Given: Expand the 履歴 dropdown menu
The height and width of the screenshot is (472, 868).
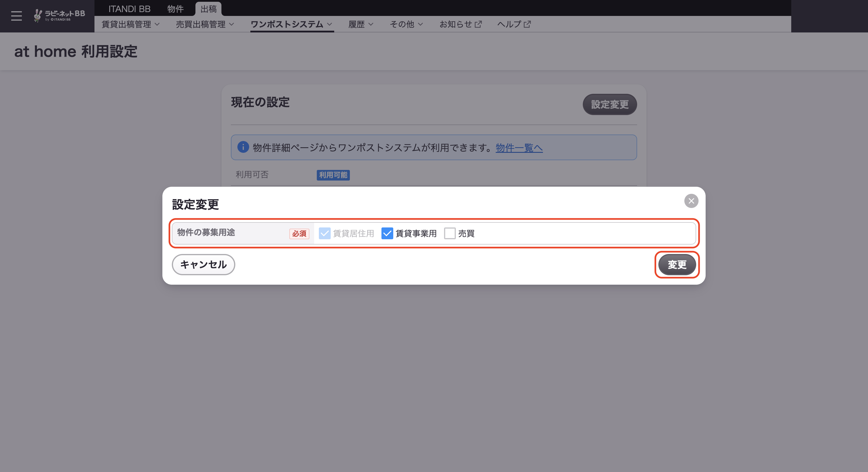Looking at the screenshot, I should (x=361, y=24).
